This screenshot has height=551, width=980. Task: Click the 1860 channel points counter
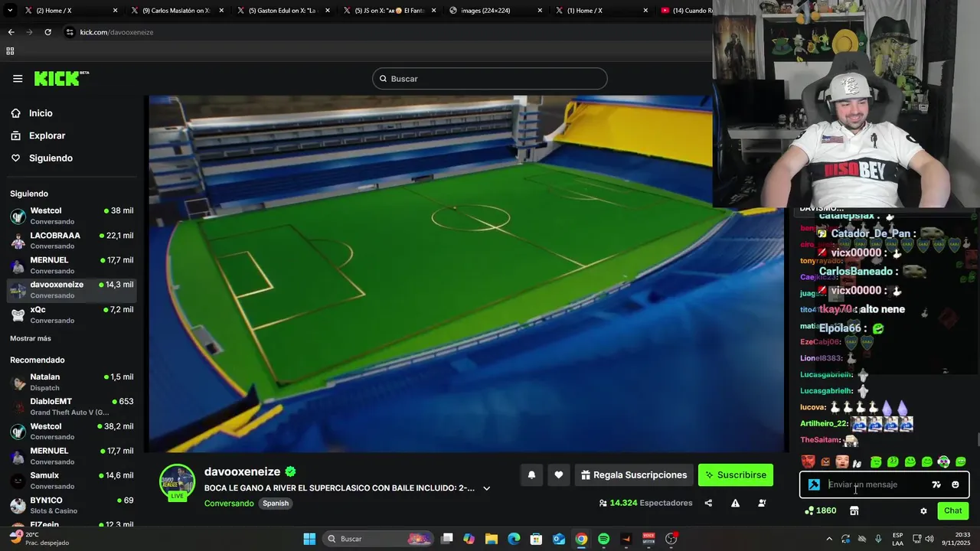(820, 510)
